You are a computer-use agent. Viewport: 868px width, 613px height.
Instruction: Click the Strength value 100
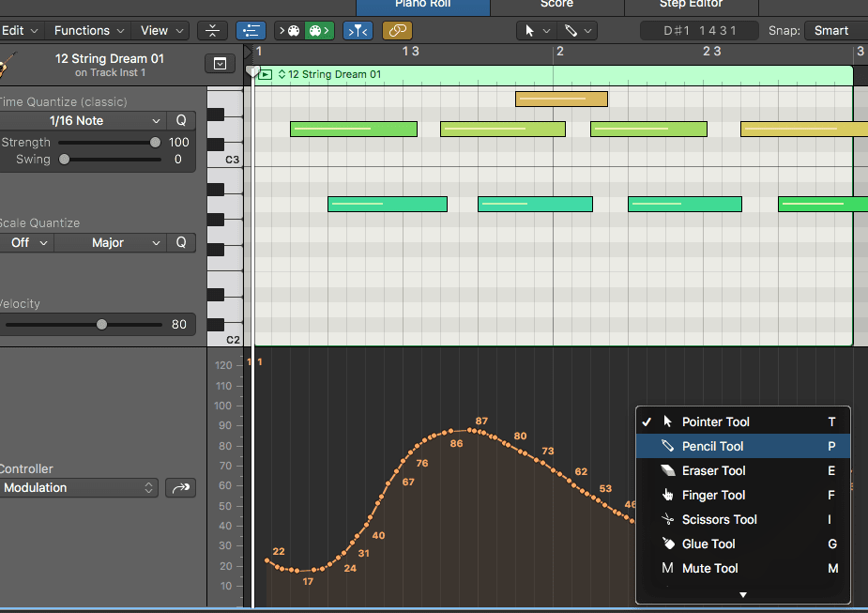tap(179, 143)
